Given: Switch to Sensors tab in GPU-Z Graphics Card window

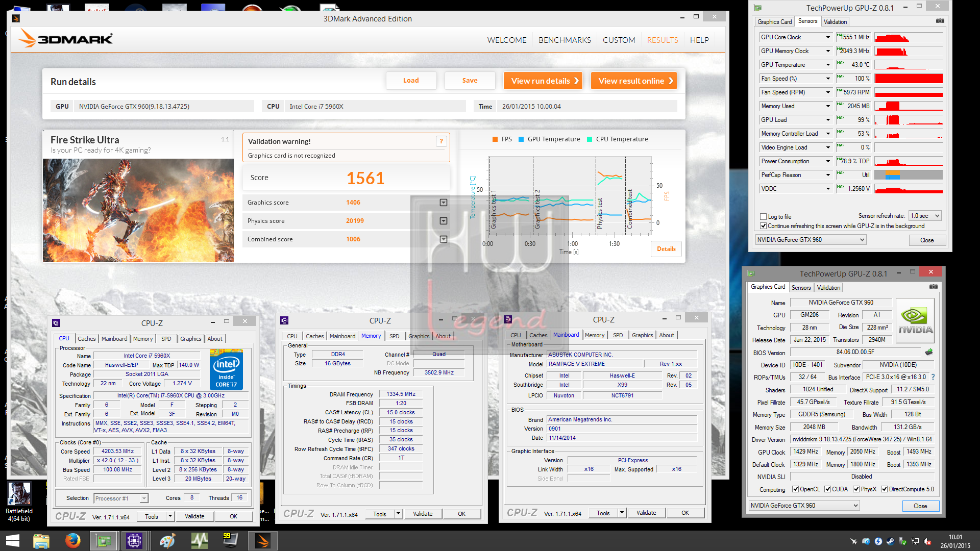Looking at the screenshot, I should 801,288.
